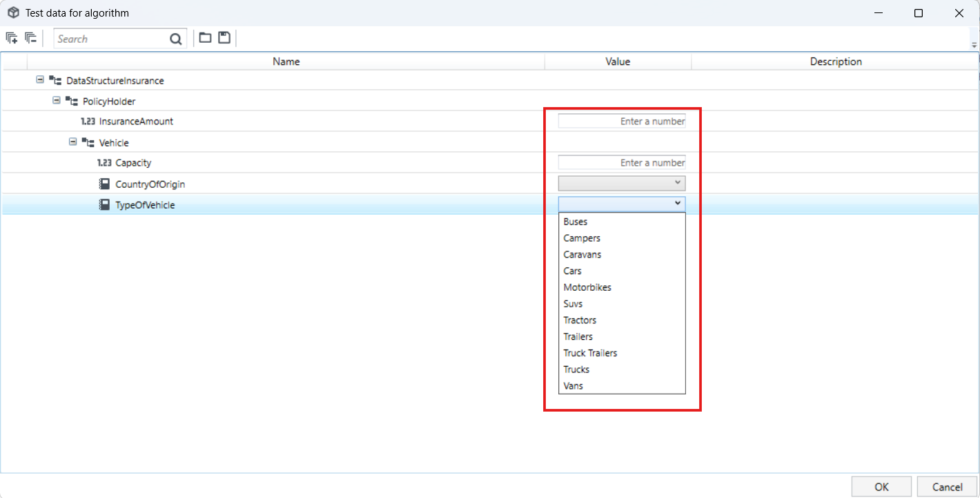Open the CountryOfOrigin dropdown
Viewport: 980px width, 498px height.
coord(622,183)
